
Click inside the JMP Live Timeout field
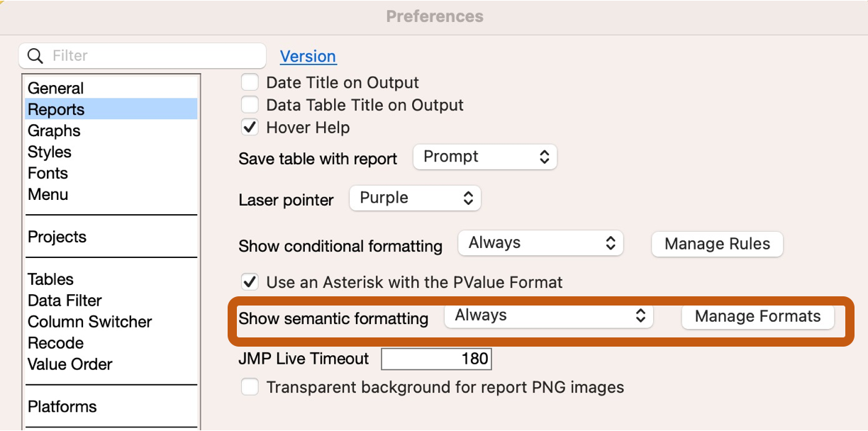tap(436, 359)
